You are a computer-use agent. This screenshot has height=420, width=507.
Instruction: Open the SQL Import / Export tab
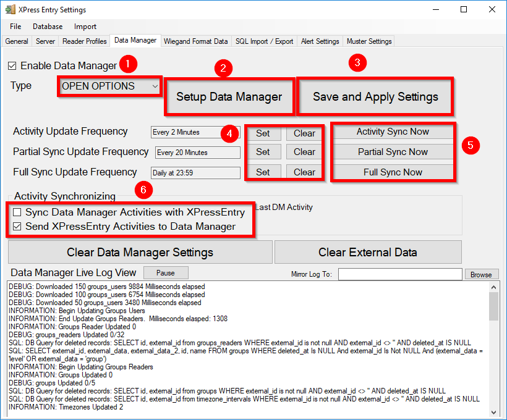coord(264,41)
